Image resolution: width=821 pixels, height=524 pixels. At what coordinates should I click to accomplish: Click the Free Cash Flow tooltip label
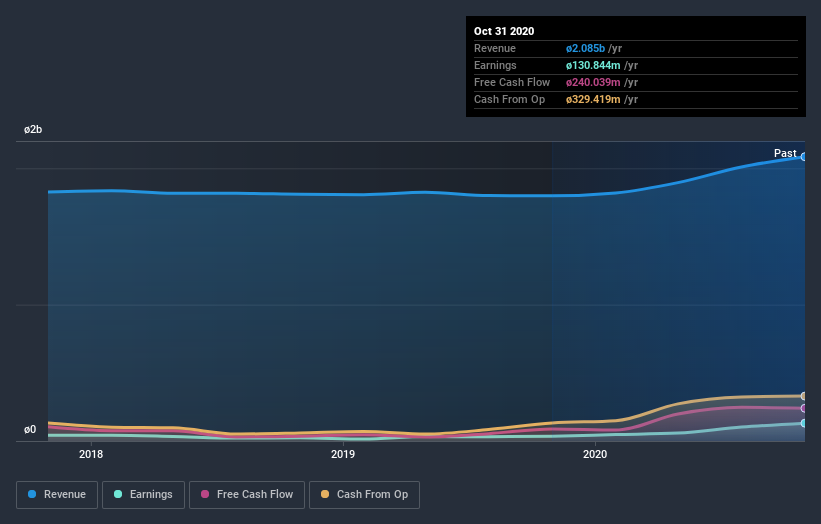(x=512, y=82)
